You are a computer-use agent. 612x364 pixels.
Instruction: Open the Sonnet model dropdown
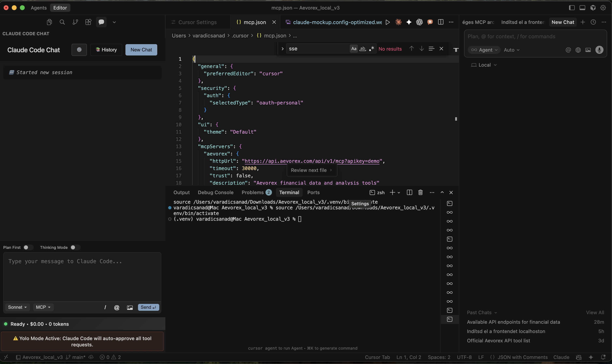tap(17, 307)
